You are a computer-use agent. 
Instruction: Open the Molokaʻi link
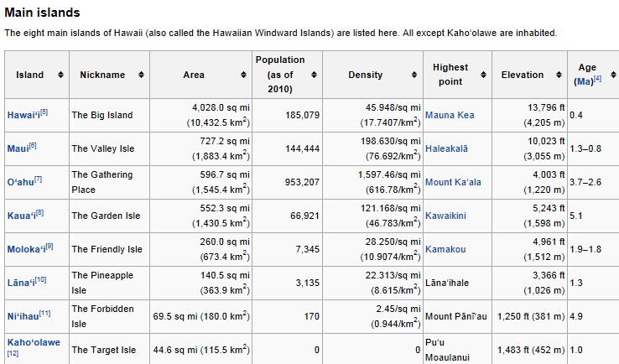tap(25, 249)
